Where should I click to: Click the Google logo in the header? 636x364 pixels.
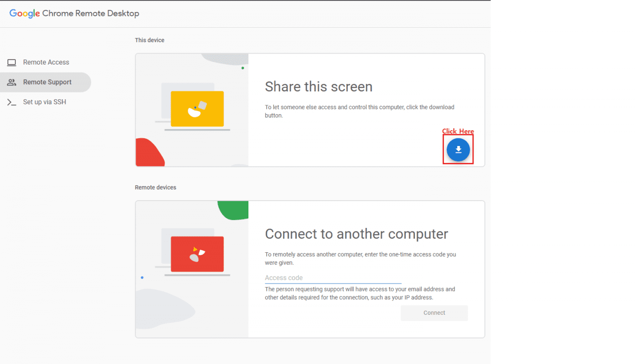[24, 13]
